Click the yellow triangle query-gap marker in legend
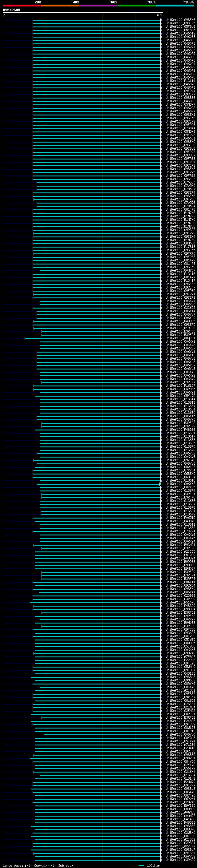 click(25, 866)
